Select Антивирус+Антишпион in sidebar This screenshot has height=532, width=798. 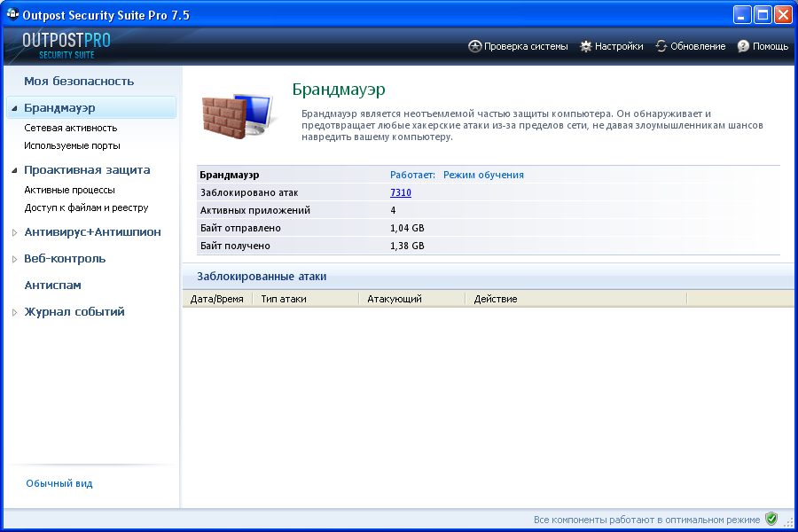coord(92,232)
